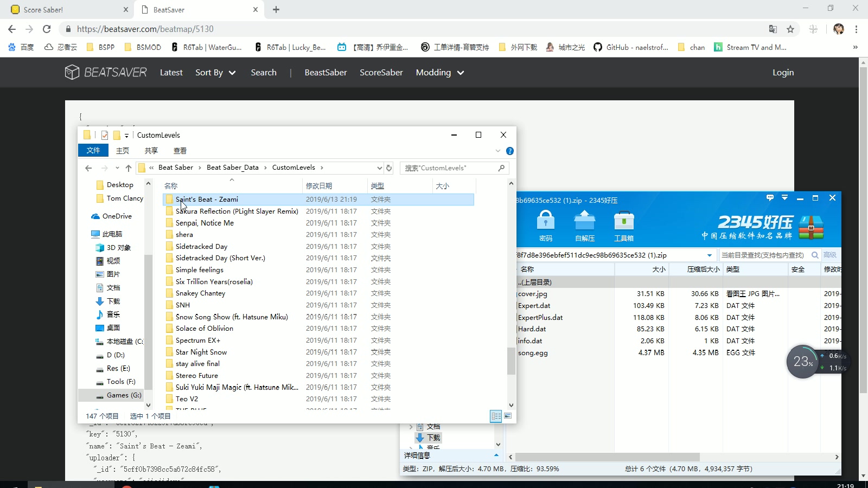Switch Explorer to large icons view

click(508, 416)
